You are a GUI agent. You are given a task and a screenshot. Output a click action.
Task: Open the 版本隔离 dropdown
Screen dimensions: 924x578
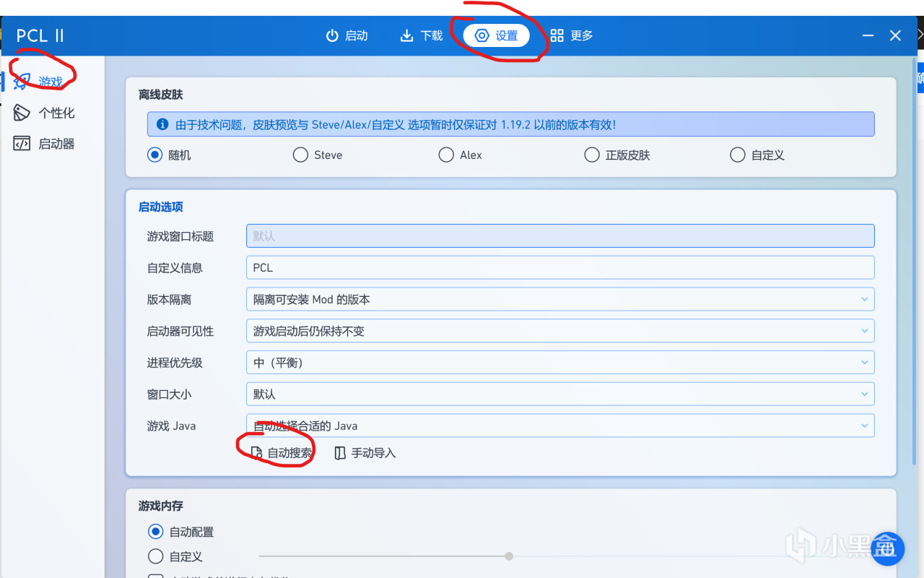pyautogui.click(x=560, y=299)
